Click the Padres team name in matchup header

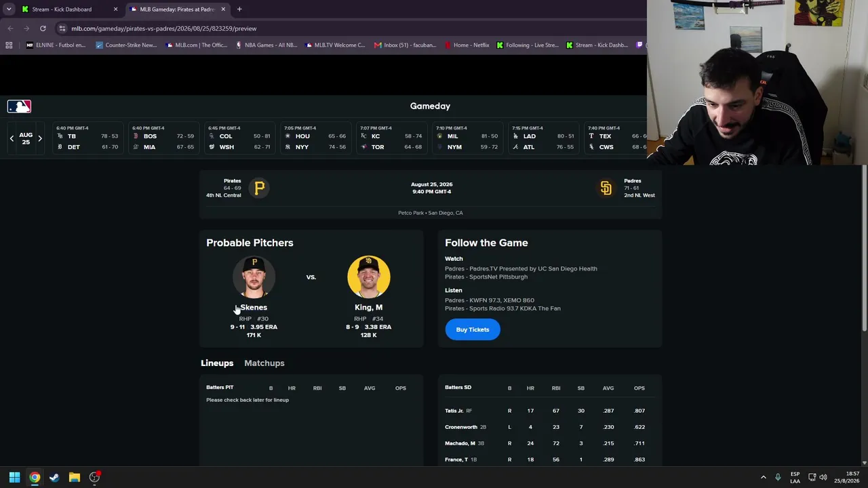[633, 181]
